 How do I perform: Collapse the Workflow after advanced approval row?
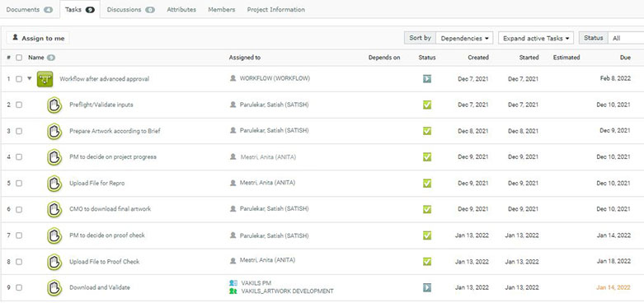(29, 79)
